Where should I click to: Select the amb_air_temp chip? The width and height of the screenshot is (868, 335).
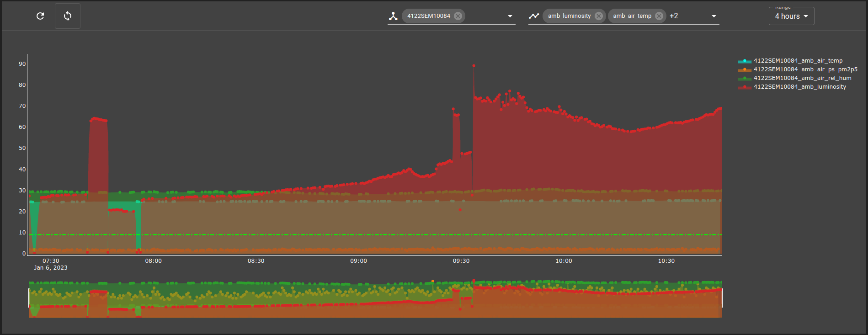[632, 16]
